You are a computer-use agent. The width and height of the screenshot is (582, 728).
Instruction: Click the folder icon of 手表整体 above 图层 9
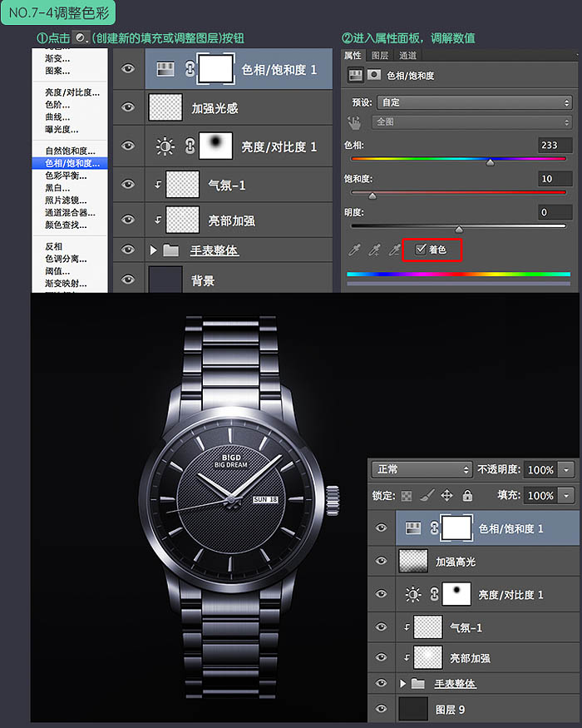417,683
